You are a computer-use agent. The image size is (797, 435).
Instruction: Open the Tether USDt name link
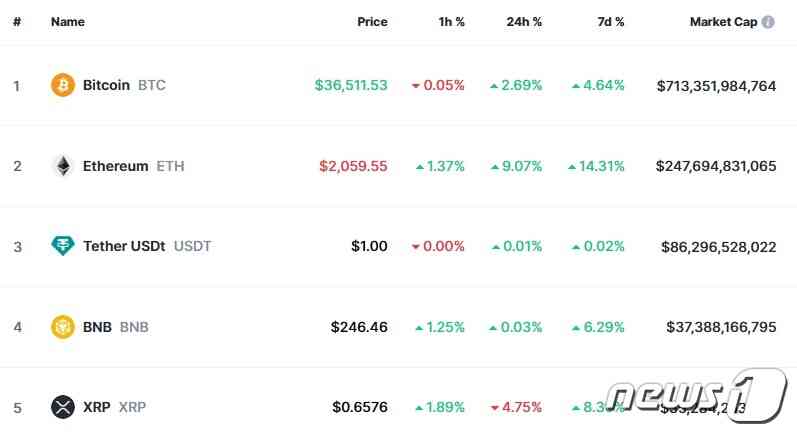pyautogui.click(x=124, y=246)
